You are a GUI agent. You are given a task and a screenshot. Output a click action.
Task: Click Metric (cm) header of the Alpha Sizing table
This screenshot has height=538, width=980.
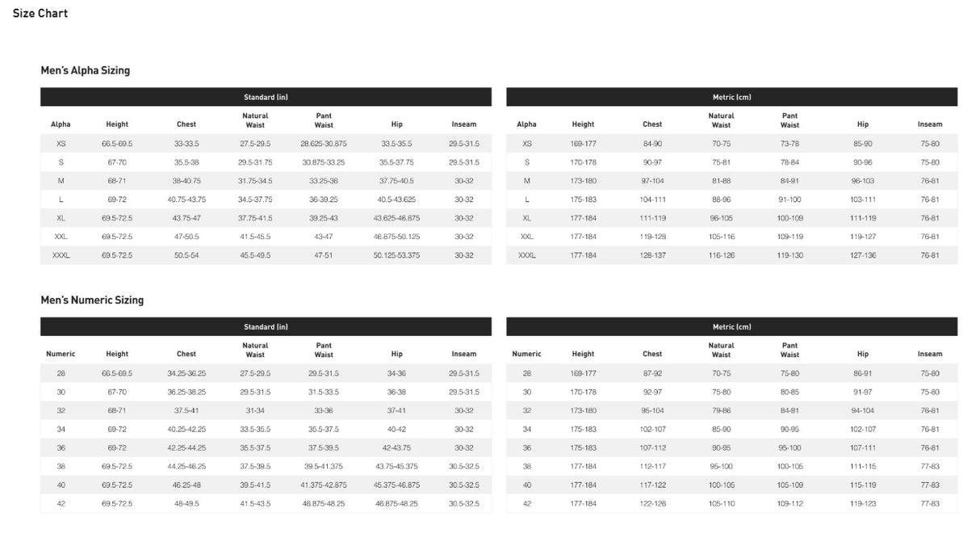click(731, 97)
